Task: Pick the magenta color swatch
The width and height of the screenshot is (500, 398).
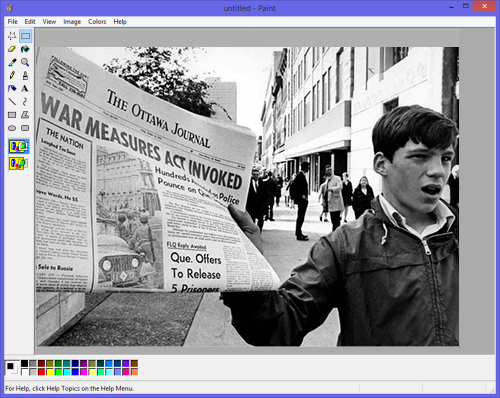Action: pyautogui.click(x=84, y=372)
